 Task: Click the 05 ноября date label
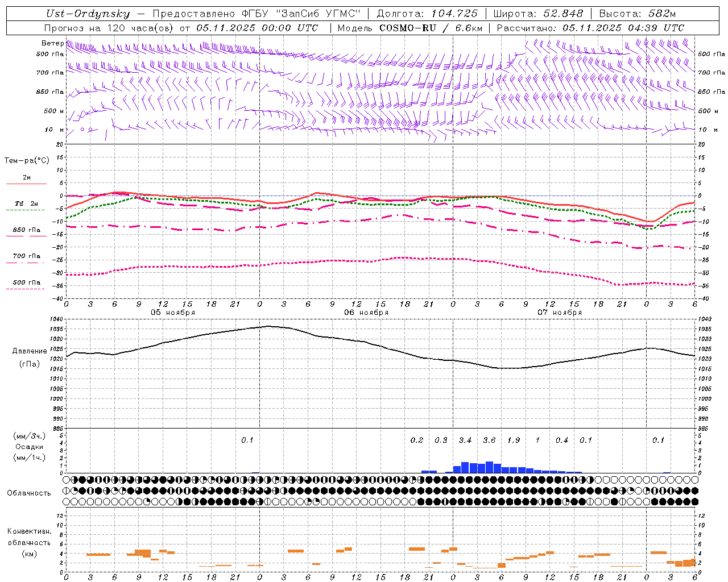[173, 313]
